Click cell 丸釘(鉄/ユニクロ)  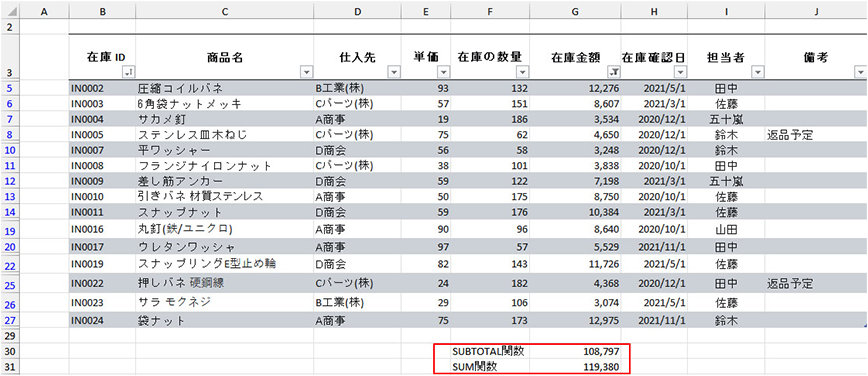tap(224, 229)
